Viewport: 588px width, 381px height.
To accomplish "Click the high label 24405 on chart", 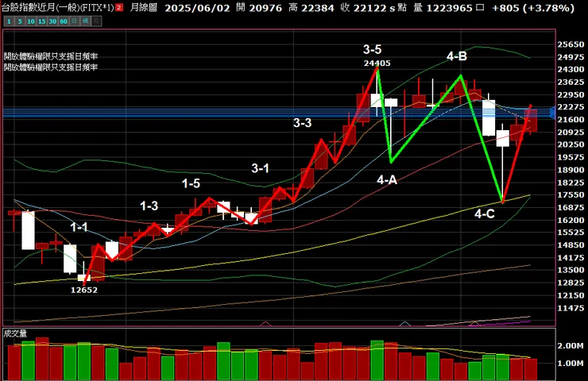I will (377, 63).
